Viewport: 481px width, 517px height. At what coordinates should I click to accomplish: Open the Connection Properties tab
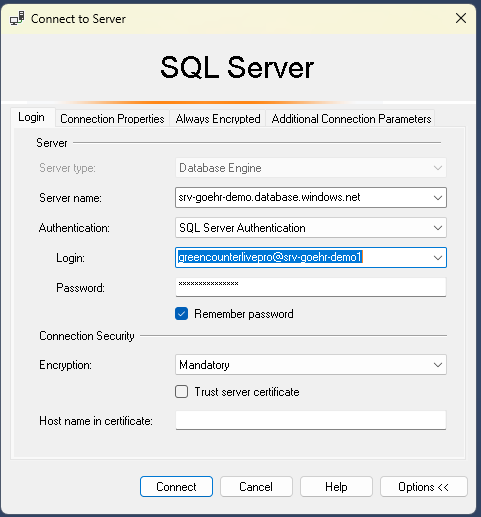(x=112, y=119)
